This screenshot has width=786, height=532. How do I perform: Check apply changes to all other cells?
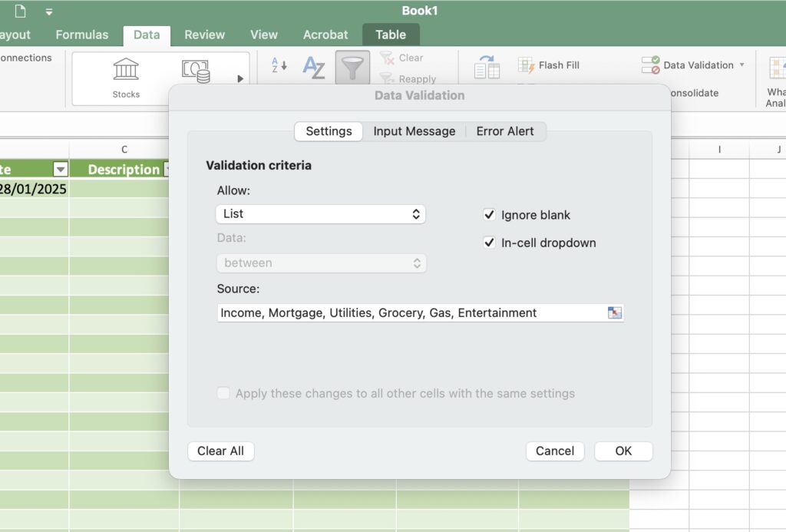coord(223,393)
